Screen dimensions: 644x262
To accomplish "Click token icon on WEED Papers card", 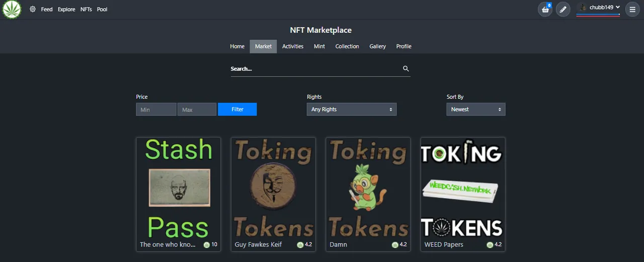I will click(490, 245).
